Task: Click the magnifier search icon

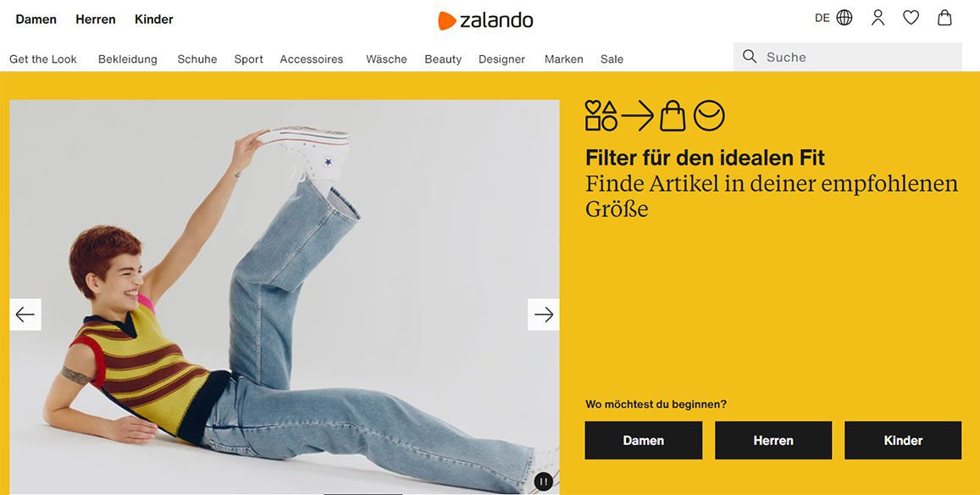Action: (750, 57)
